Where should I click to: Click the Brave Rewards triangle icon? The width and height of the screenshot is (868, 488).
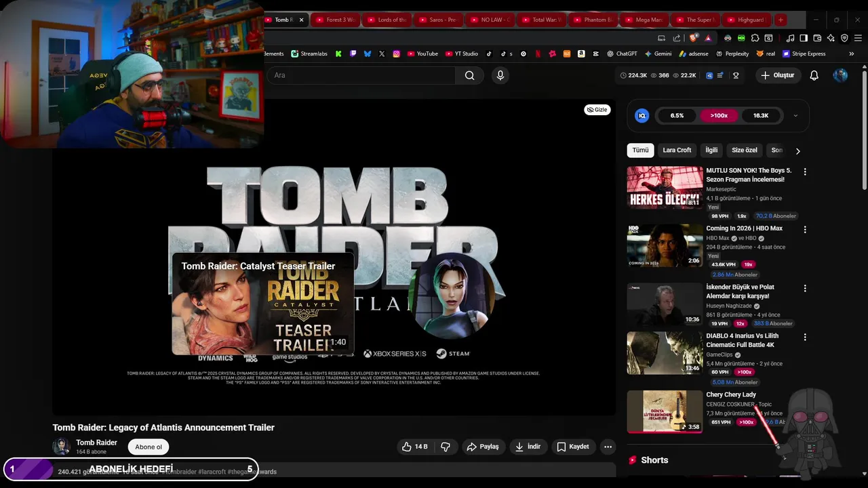point(708,38)
